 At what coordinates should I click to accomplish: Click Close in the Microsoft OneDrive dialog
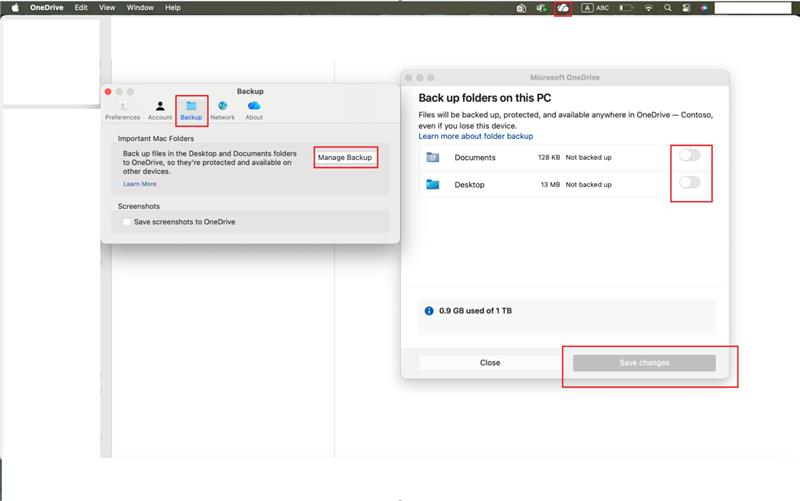pos(490,363)
